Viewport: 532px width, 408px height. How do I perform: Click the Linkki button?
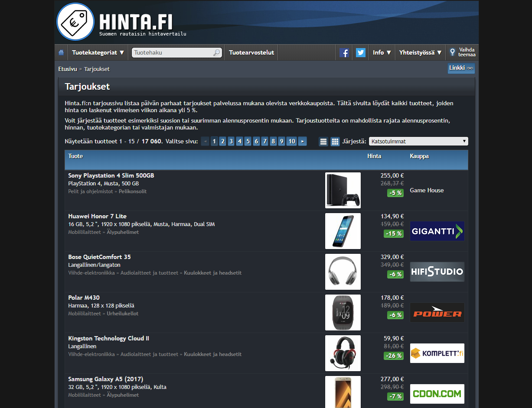coord(461,68)
